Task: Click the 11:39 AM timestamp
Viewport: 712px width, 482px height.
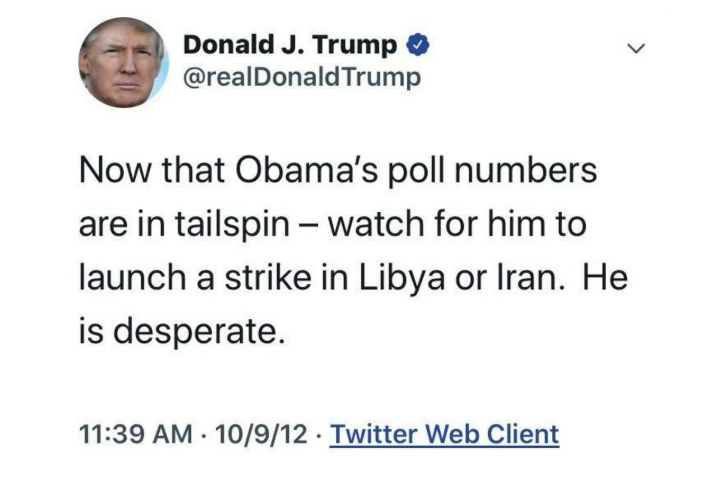Action: (x=135, y=435)
